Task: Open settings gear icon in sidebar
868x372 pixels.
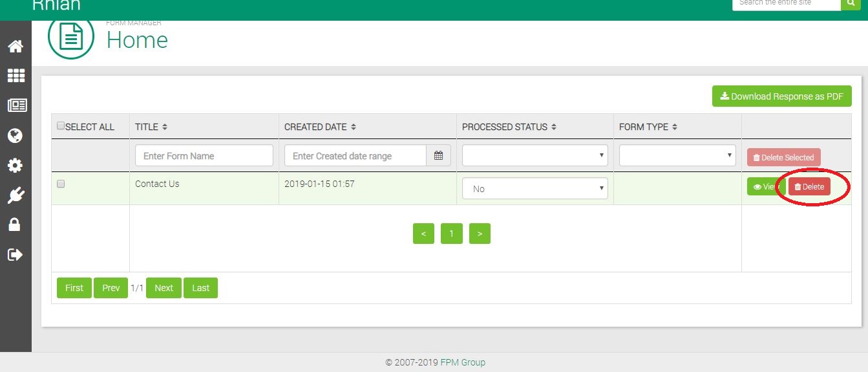Action: pos(15,166)
